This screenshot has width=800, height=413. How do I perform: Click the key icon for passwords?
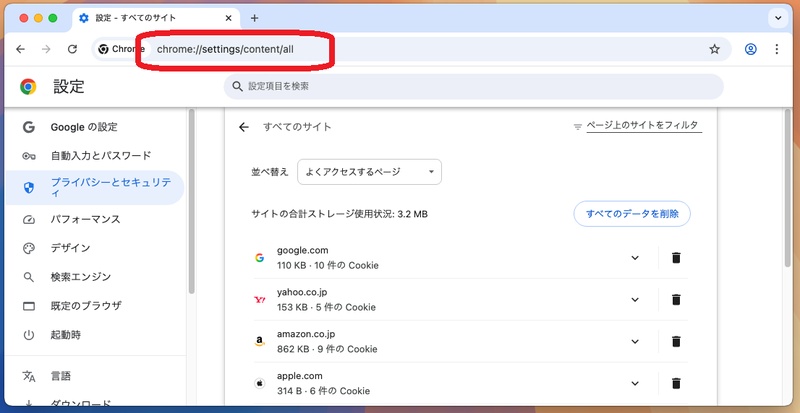[x=29, y=156]
